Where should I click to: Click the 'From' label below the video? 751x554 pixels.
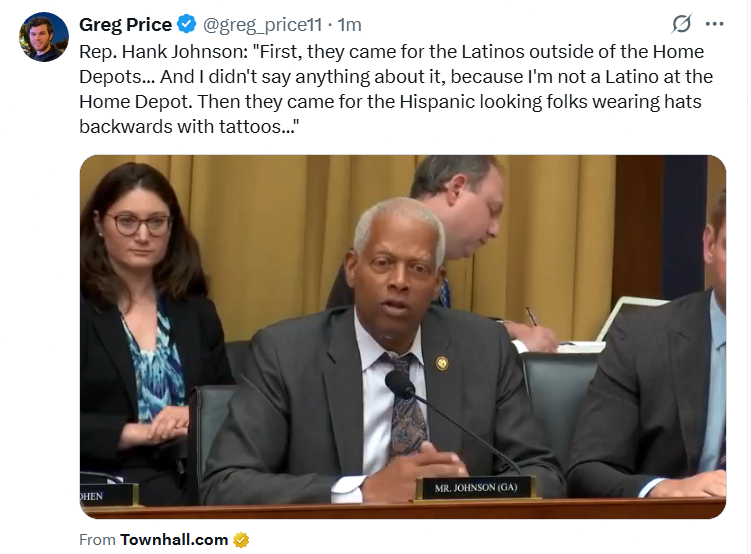(x=97, y=540)
